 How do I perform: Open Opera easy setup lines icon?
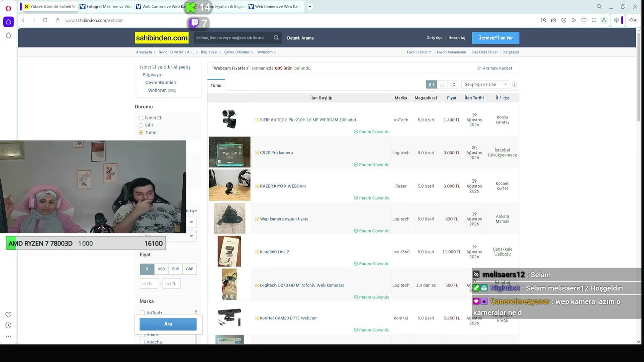point(594,20)
